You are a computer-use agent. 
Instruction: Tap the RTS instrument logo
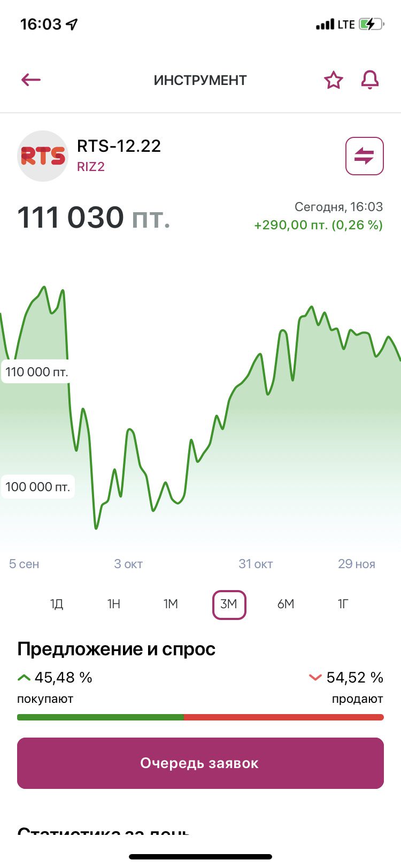(43, 156)
